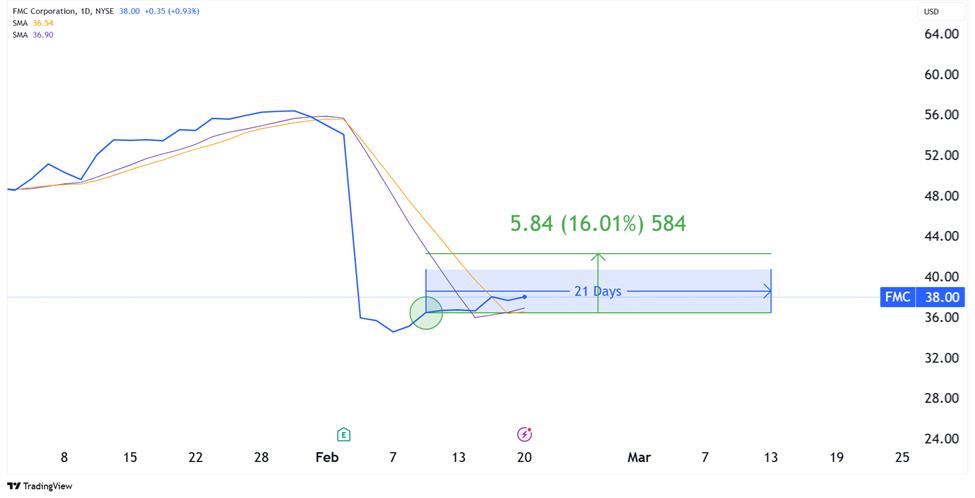Click the FMC Corporation symbol title
The height and width of the screenshot is (498, 975).
point(47,11)
